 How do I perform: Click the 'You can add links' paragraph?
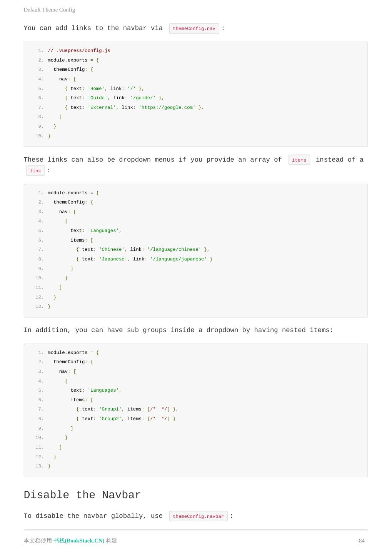point(93,28)
